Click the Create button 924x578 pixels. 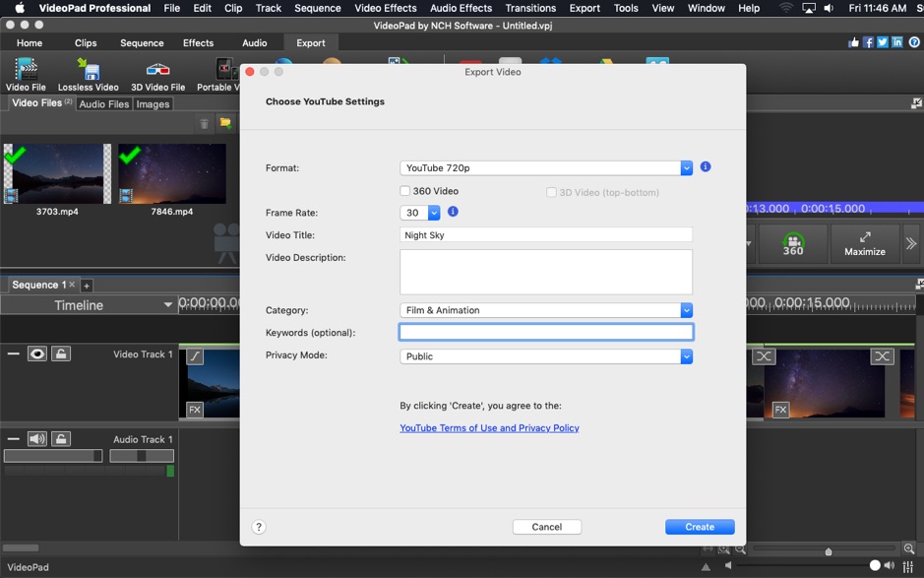coord(699,527)
